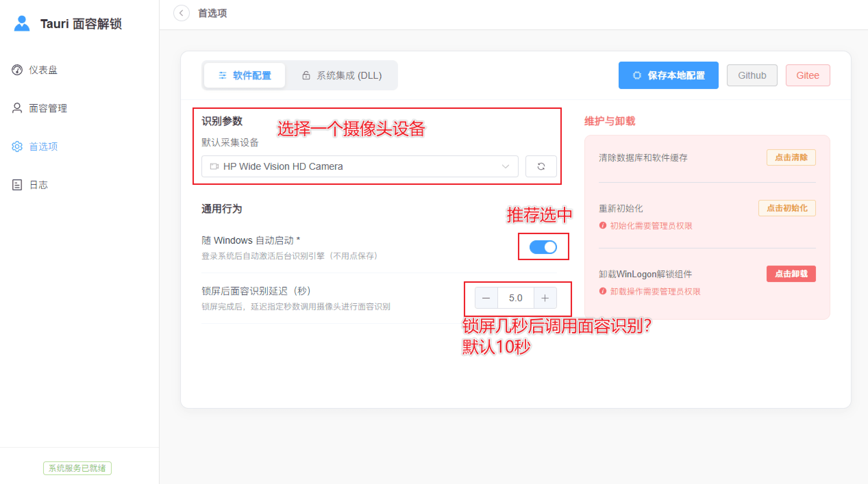The width and height of the screenshot is (868, 484).
Task: Click the camera icon inside the device selector
Action: pos(214,166)
